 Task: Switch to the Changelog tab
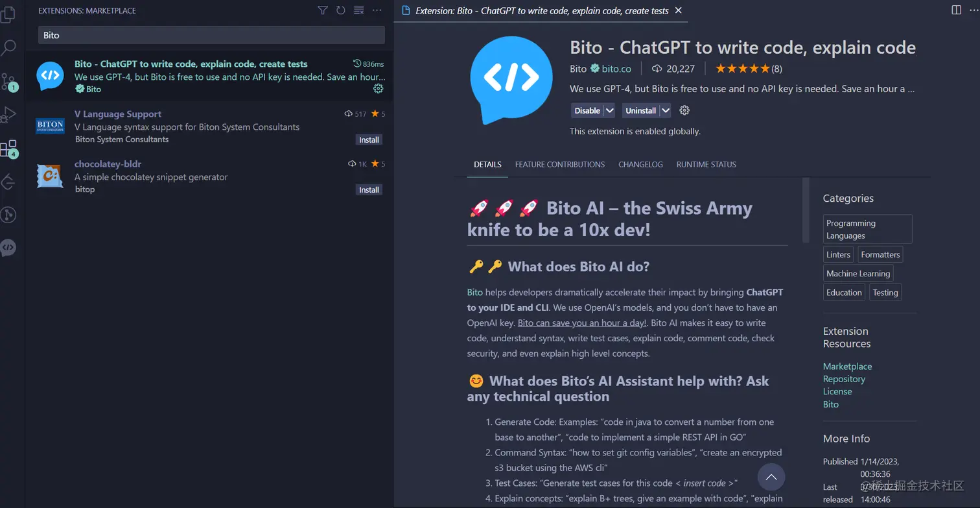[640, 164]
